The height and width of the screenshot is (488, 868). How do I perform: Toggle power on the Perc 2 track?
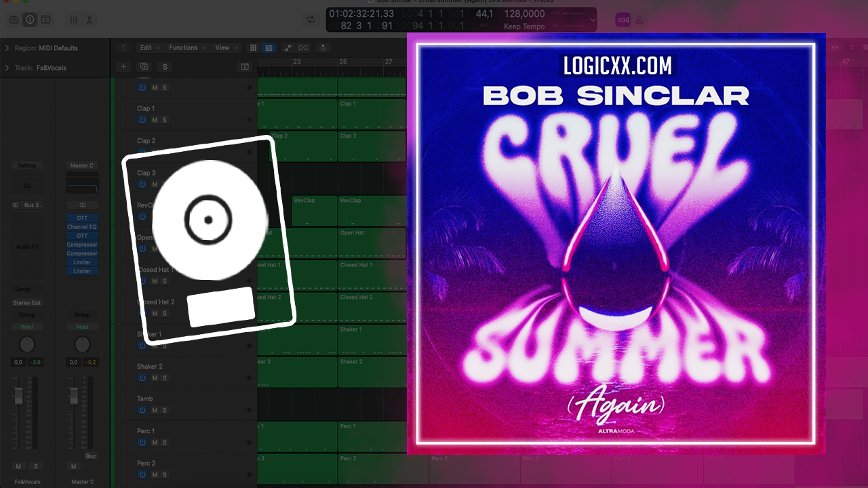click(x=142, y=474)
